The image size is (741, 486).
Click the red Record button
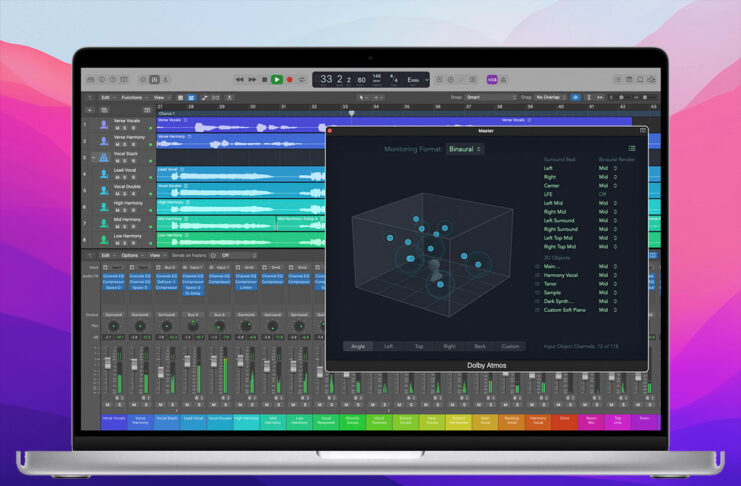290,79
